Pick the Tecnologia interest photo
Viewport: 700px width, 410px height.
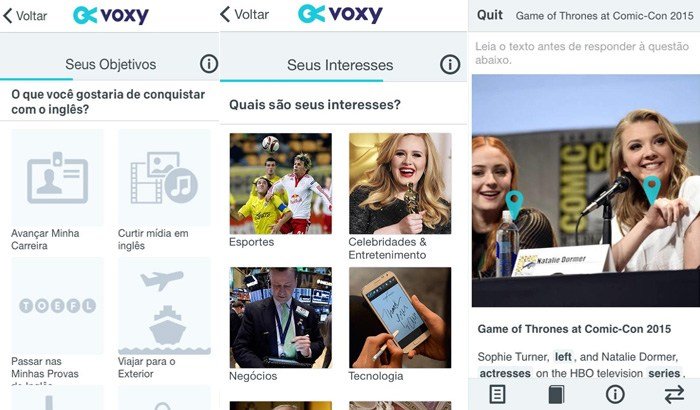coord(400,318)
